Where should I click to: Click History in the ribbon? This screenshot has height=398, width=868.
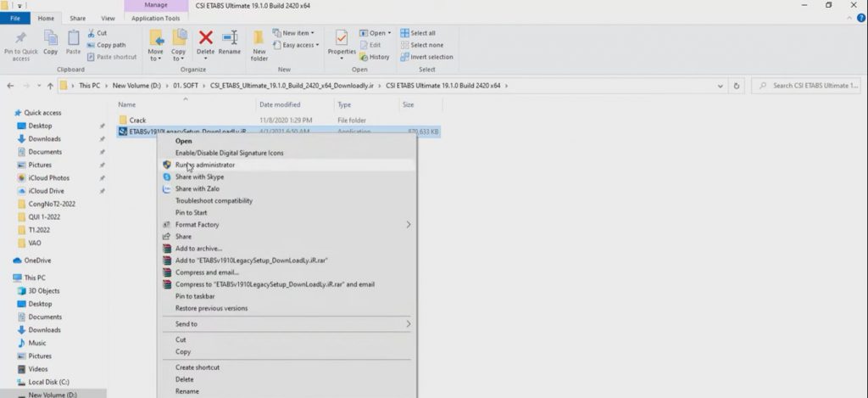coord(375,57)
